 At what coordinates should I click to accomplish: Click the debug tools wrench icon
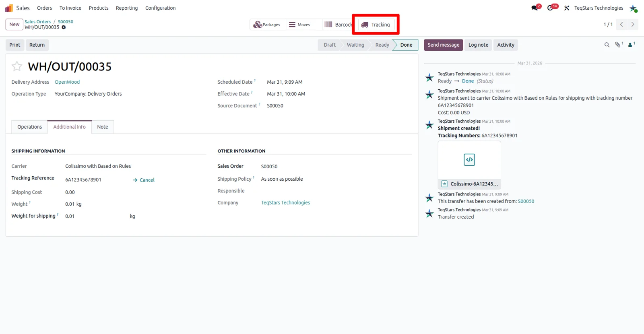tap(567, 8)
